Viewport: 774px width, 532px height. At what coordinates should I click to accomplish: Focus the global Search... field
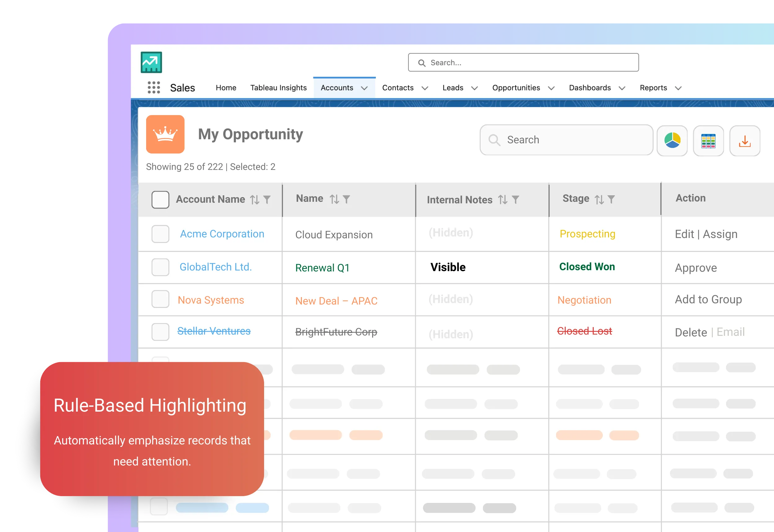point(523,63)
